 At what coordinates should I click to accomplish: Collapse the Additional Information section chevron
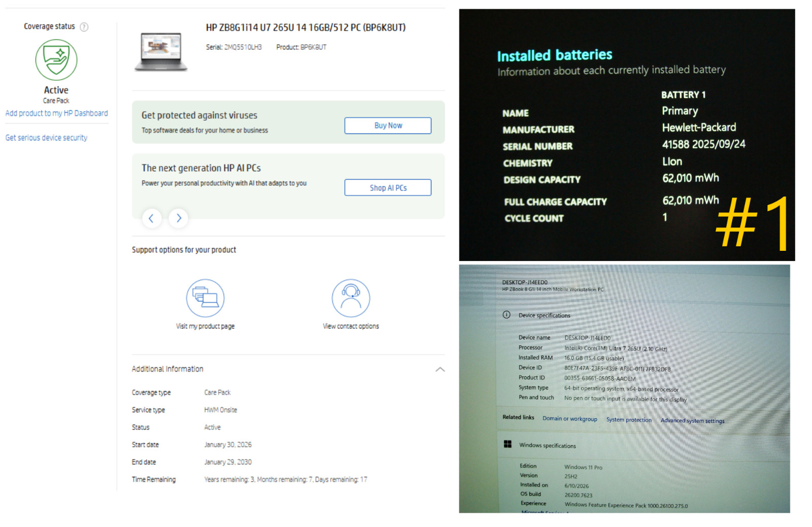[440, 369]
